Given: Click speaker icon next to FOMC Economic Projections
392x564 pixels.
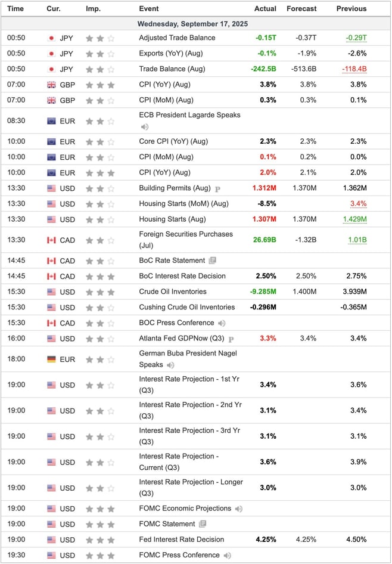Looking at the screenshot, I should click(238, 509).
